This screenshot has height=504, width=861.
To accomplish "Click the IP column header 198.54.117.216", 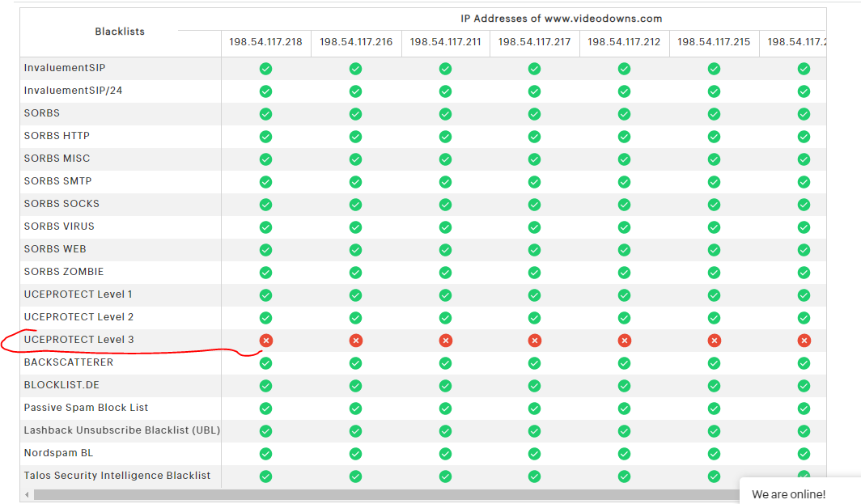I will [356, 42].
